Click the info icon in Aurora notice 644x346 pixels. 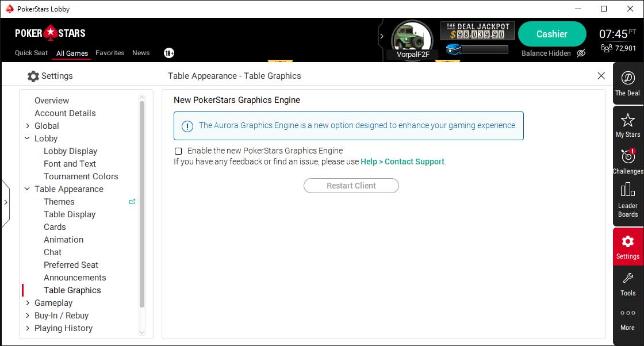click(x=187, y=126)
